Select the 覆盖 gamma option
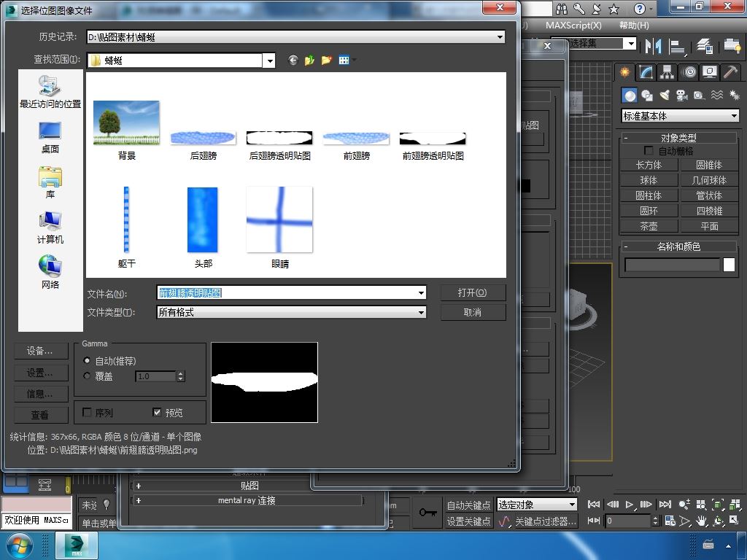 tap(87, 376)
